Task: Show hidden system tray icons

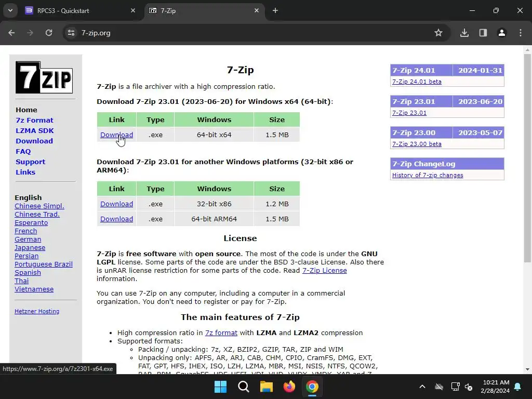Action: 422,387
